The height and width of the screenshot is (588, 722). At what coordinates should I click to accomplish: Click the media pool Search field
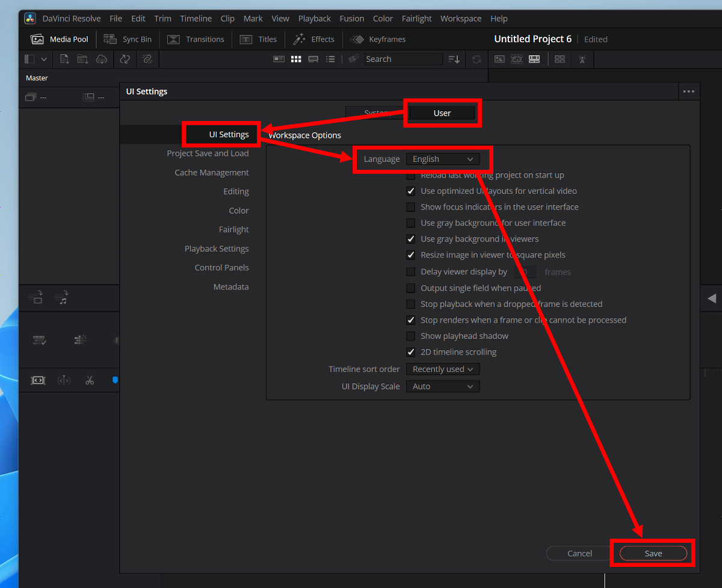coord(402,59)
